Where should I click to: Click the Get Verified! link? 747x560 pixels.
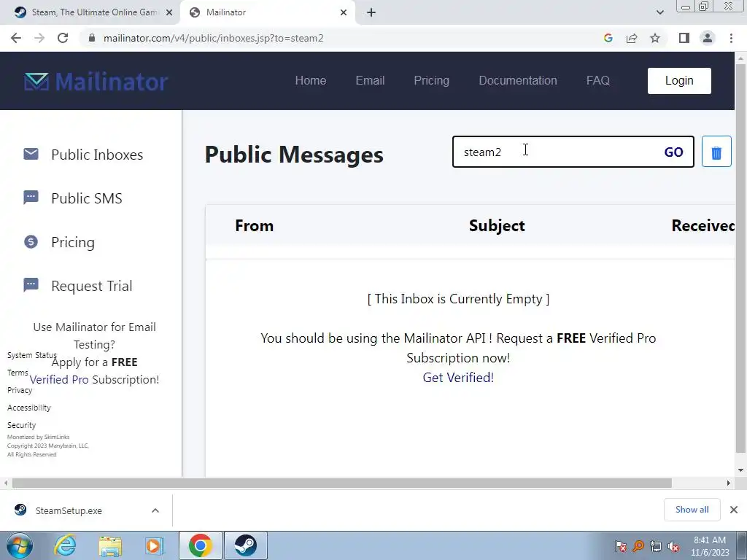(458, 377)
